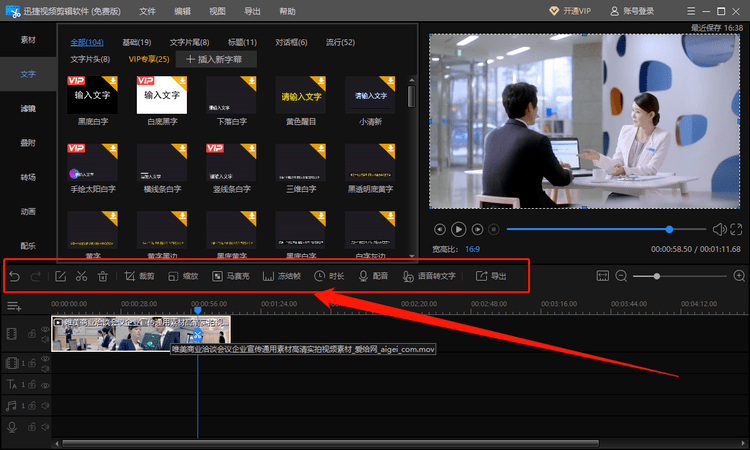750x450 pixels.
Task: Select the 裁剪 crop tool
Action: (x=139, y=276)
